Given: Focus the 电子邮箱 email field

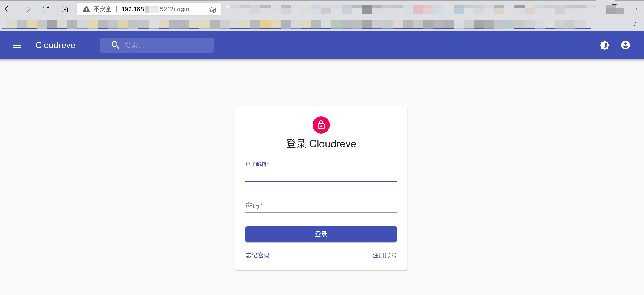Looking at the screenshot, I should [321, 175].
